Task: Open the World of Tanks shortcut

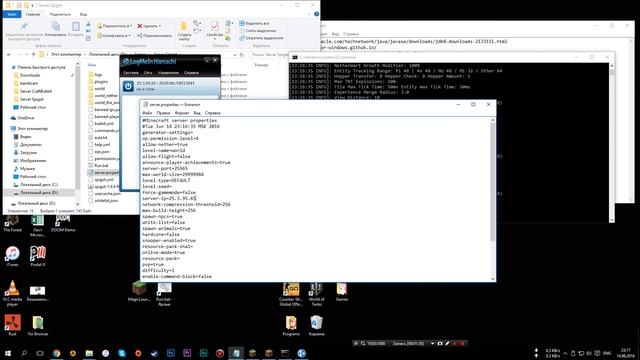Action: [x=316, y=294]
